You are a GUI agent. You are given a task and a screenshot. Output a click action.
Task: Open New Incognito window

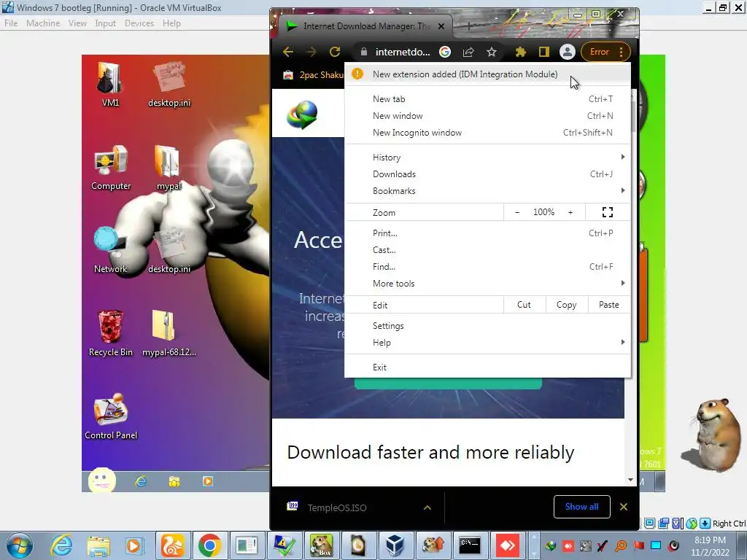click(x=487, y=133)
